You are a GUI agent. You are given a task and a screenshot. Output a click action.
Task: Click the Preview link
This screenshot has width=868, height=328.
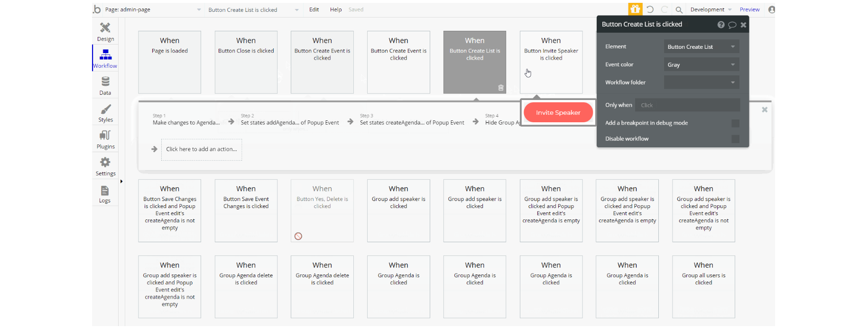[x=749, y=9]
